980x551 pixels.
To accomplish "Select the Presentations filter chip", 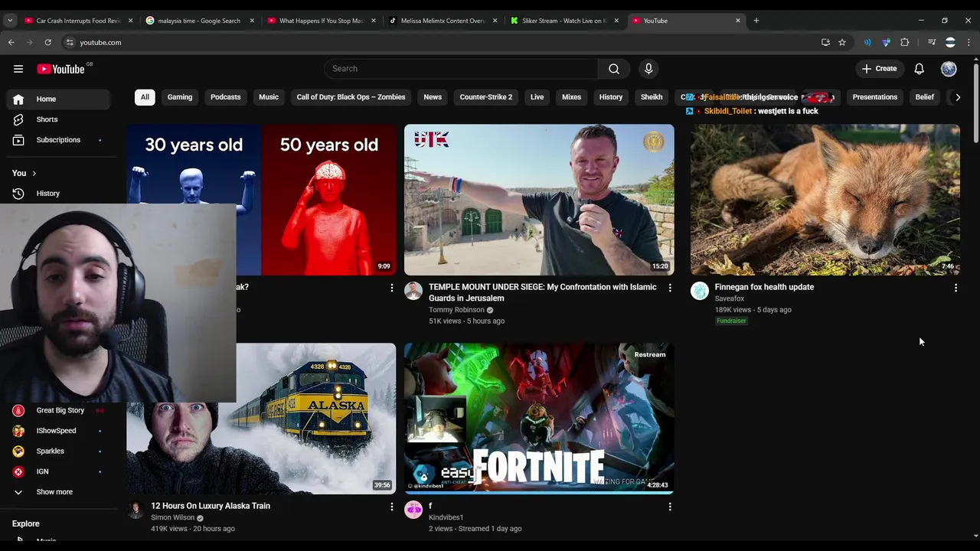I will pyautogui.click(x=874, y=97).
